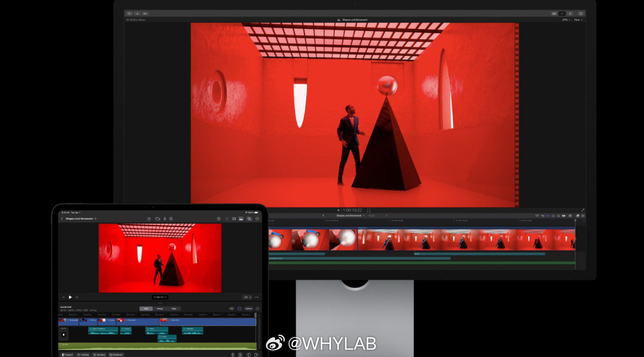644x357 pixels.
Task: Toggle iPad timeline snapping icon
Action: click(x=232, y=308)
